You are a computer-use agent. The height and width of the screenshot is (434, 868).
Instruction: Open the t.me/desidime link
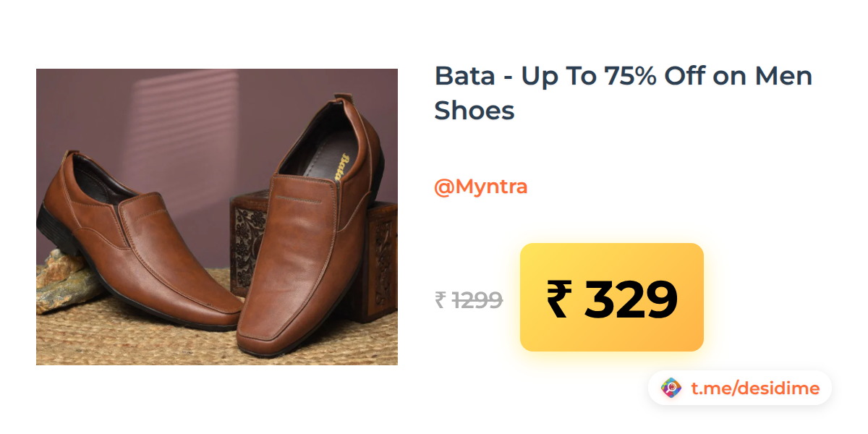754,388
